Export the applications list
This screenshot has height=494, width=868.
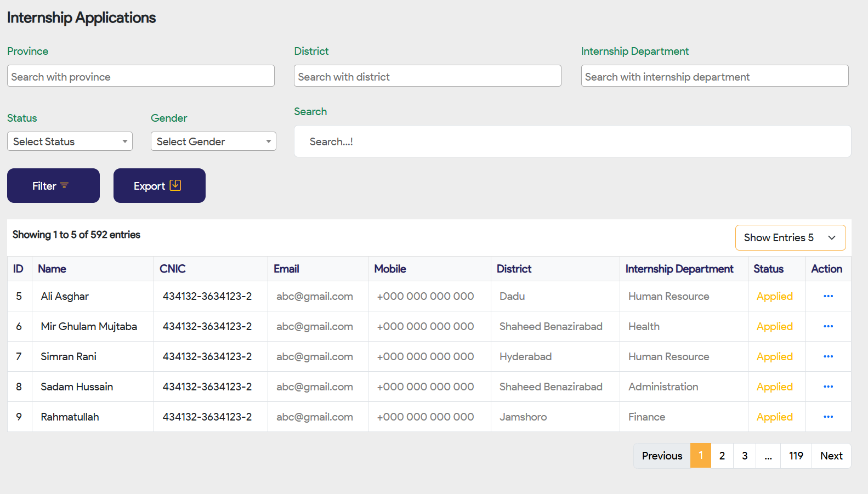pos(159,186)
